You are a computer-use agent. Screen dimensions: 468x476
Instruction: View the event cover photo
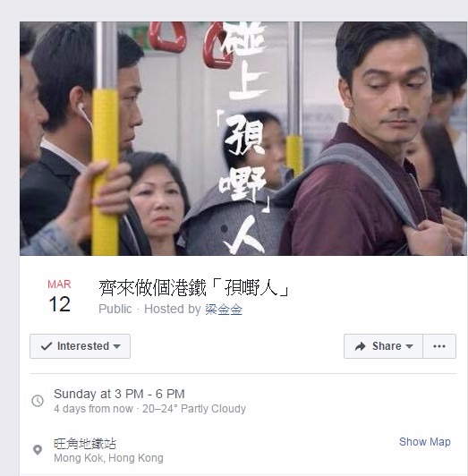point(243,139)
